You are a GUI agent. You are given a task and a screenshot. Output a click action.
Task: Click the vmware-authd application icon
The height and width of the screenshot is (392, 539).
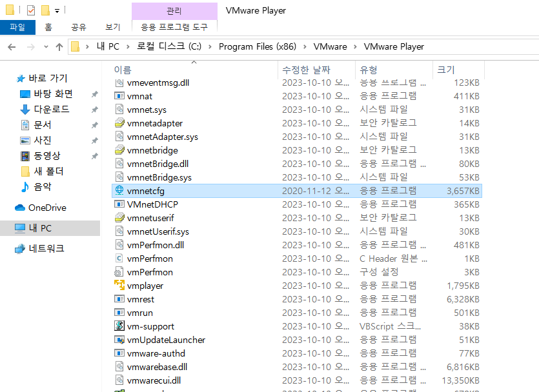(x=119, y=353)
